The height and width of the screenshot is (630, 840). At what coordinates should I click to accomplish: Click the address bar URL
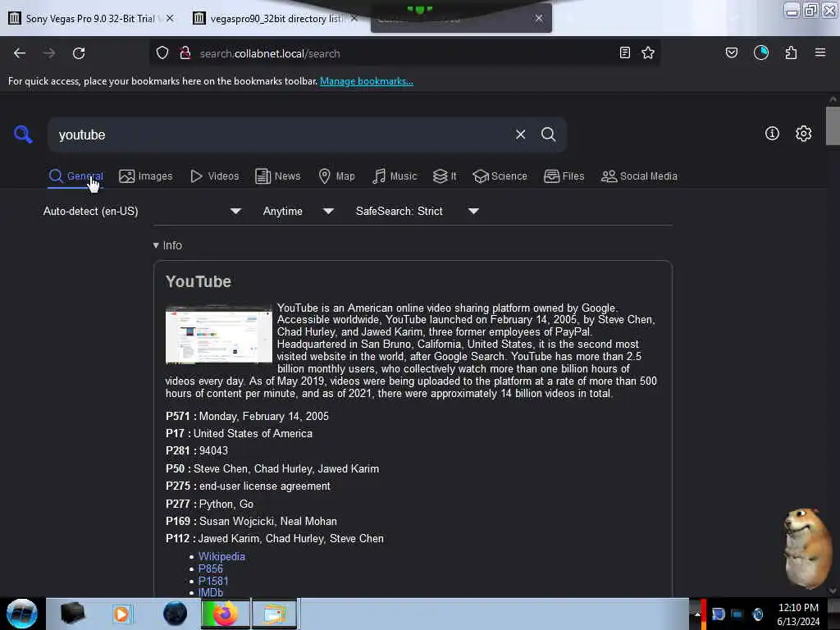(x=270, y=53)
